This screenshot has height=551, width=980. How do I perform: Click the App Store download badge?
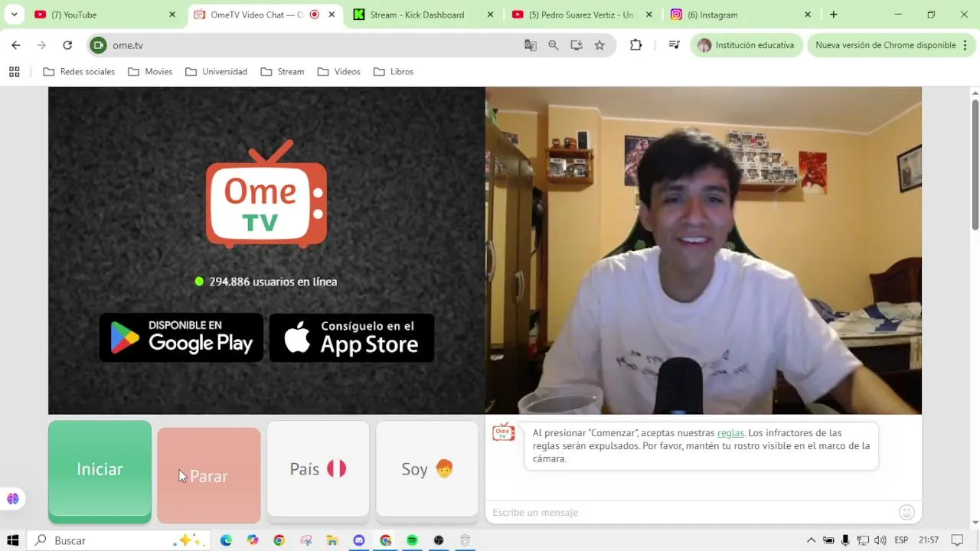coord(352,337)
